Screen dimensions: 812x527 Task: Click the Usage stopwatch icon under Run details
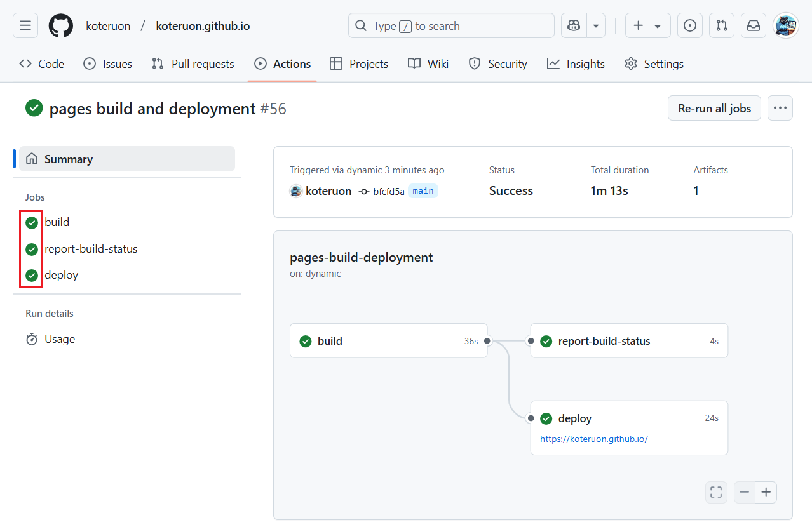click(x=32, y=339)
